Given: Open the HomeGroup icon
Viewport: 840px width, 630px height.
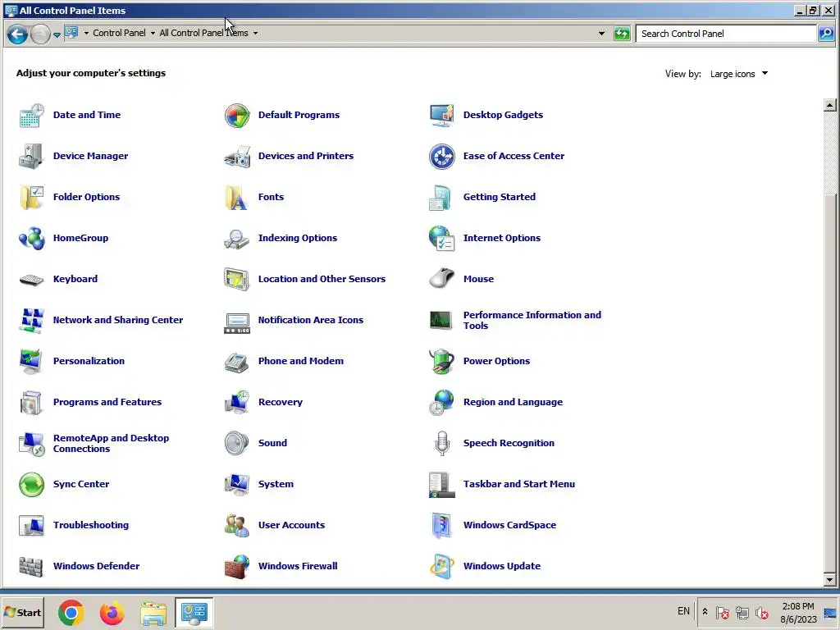Looking at the screenshot, I should pos(31,239).
